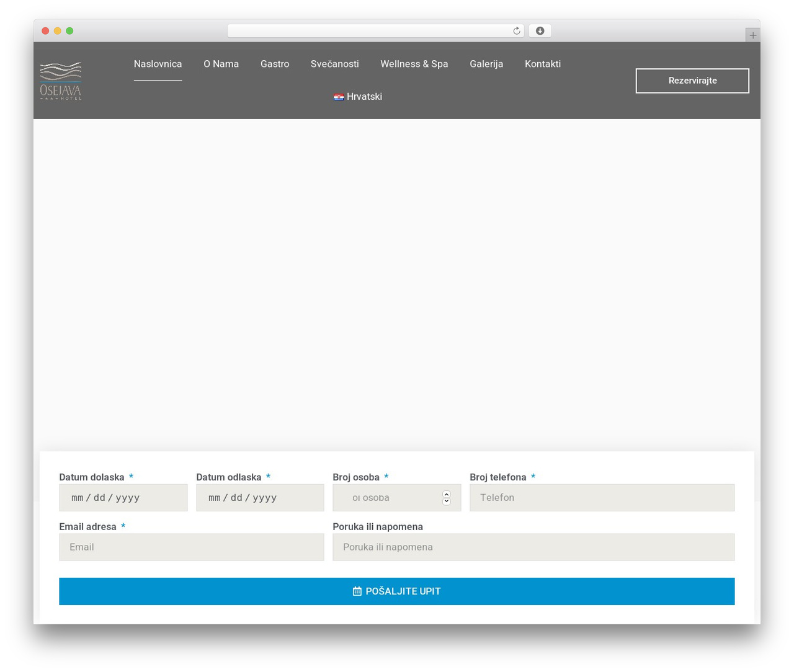This screenshot has height=672, width=794.
Task: Click the Croatian flag icon
Action: [x=339, y=97]
